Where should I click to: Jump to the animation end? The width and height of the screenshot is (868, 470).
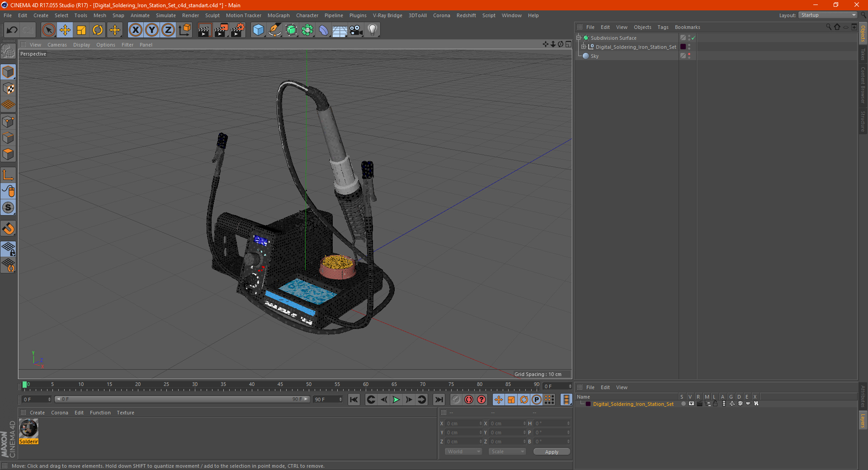(x=439, y=399)
